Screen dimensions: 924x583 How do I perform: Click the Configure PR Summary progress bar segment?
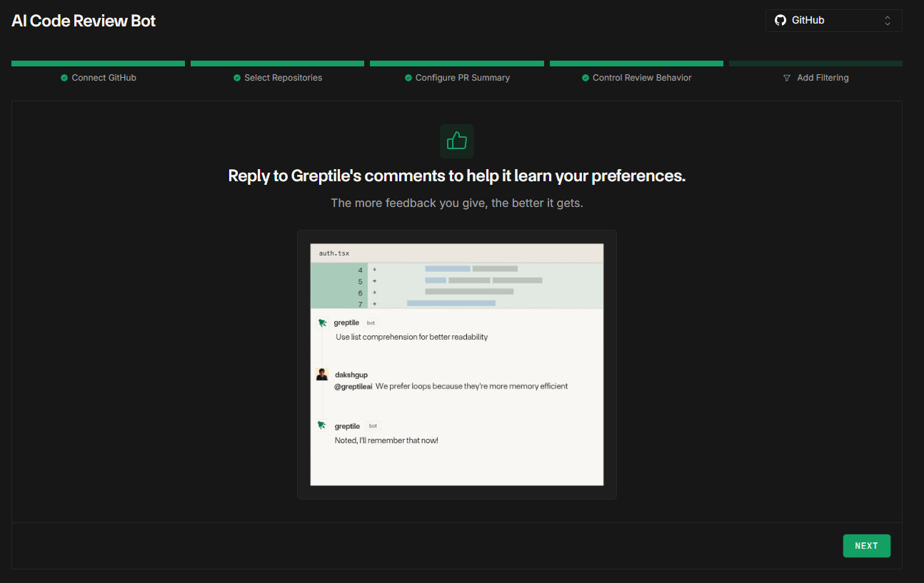point(457,64)
